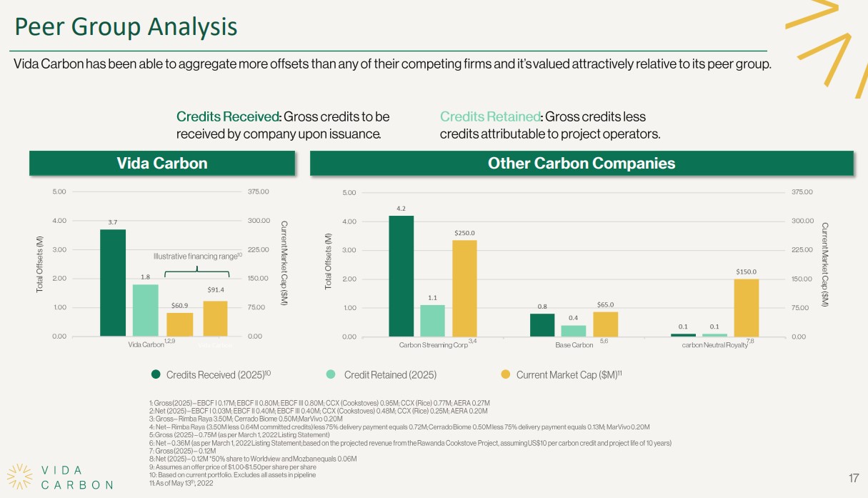Viewport: 868px width, 498px height.
Task: Select the Other Carbon Companies header banner
Action: coord(581,164)
